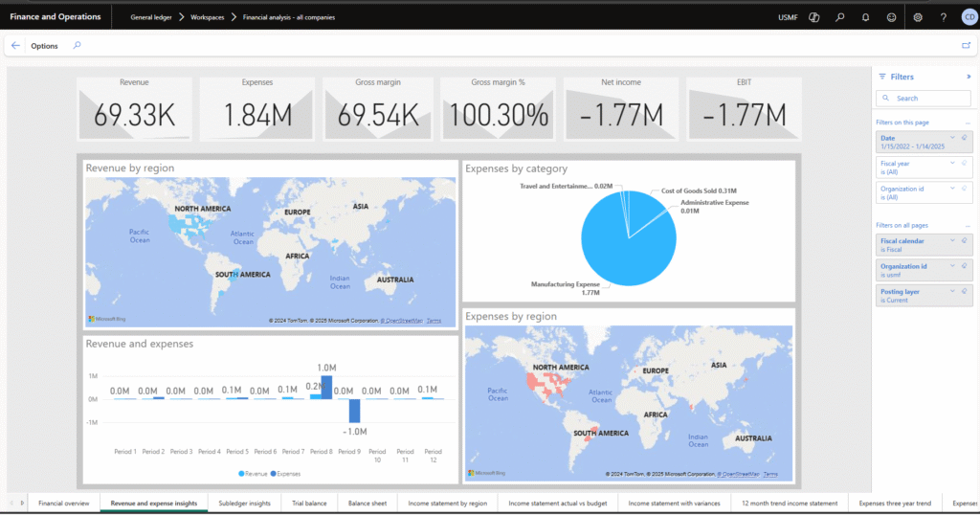Expand the Fiscal year filter

coord(953,164)
